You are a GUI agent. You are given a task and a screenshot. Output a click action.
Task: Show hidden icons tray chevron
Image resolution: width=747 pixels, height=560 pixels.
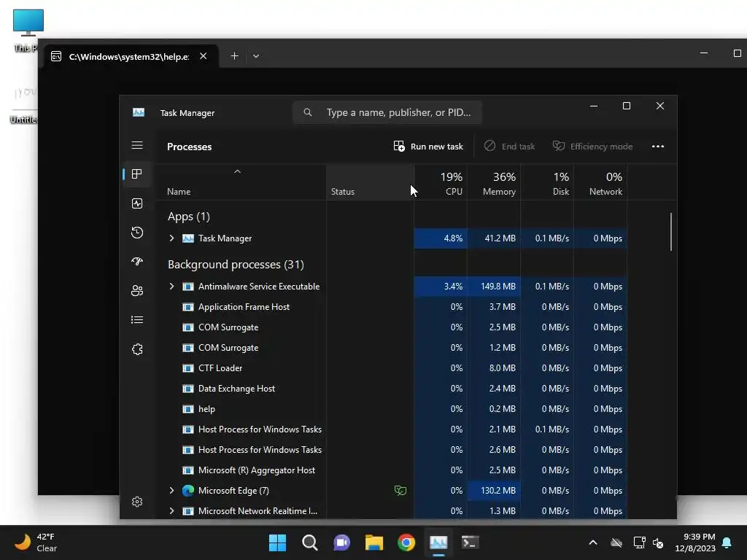[x=592, y=542]
